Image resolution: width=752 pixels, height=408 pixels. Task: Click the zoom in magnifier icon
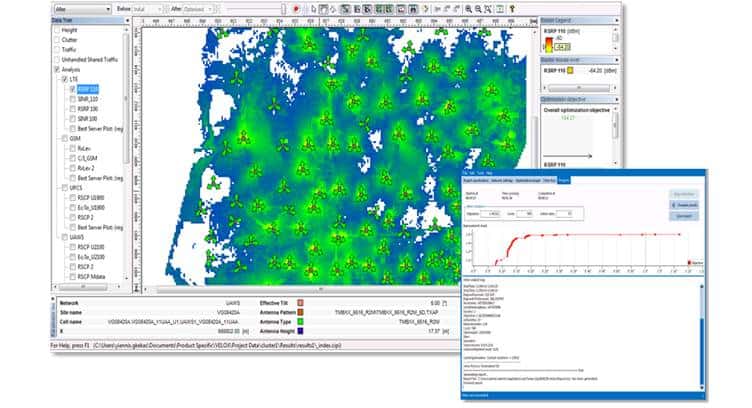467,8
